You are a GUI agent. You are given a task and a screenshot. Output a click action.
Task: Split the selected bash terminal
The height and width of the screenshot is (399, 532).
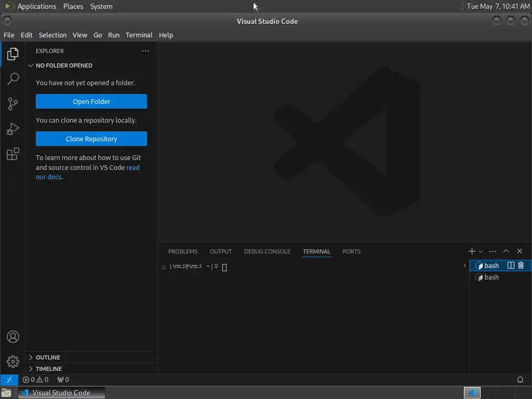[511, 265]
